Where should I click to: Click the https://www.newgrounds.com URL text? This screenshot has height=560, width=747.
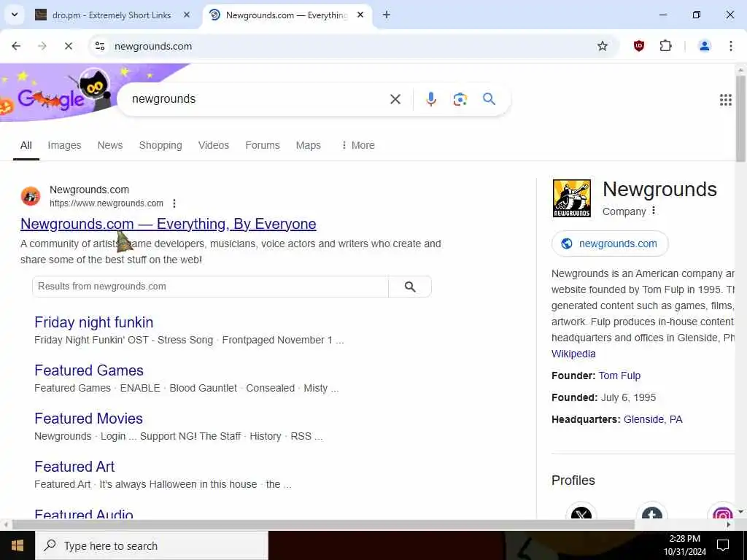pyautogui.click(x=107, y=203)
